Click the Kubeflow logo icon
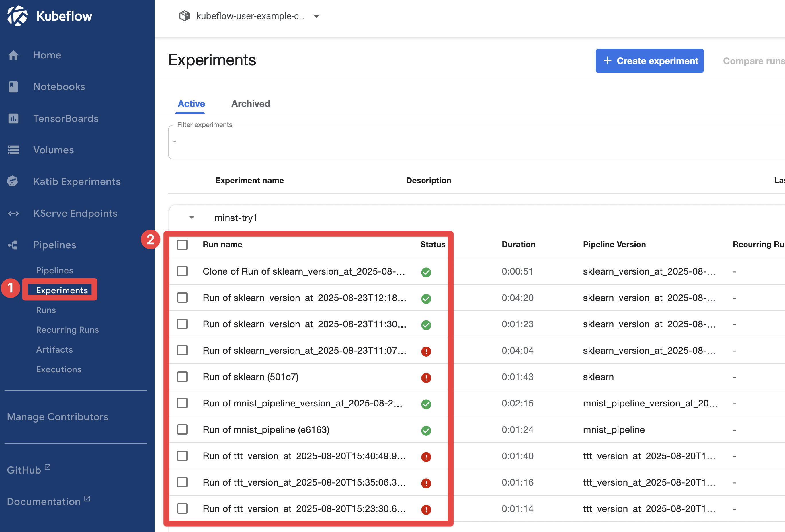This screenshot has height=532, width=785. point(17,16)
